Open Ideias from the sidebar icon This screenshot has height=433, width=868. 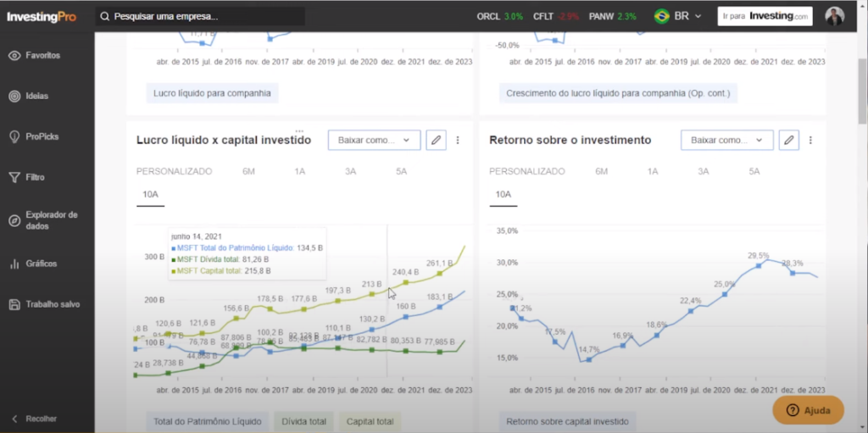point(14,96)
